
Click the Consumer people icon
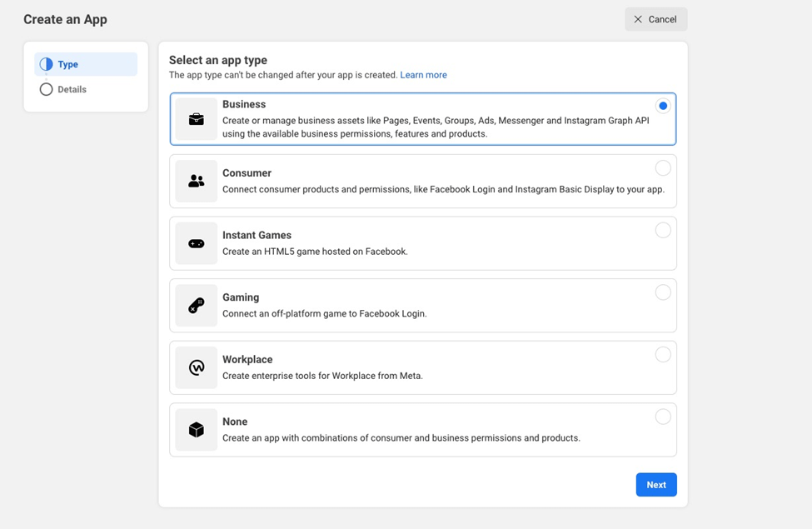197,181
